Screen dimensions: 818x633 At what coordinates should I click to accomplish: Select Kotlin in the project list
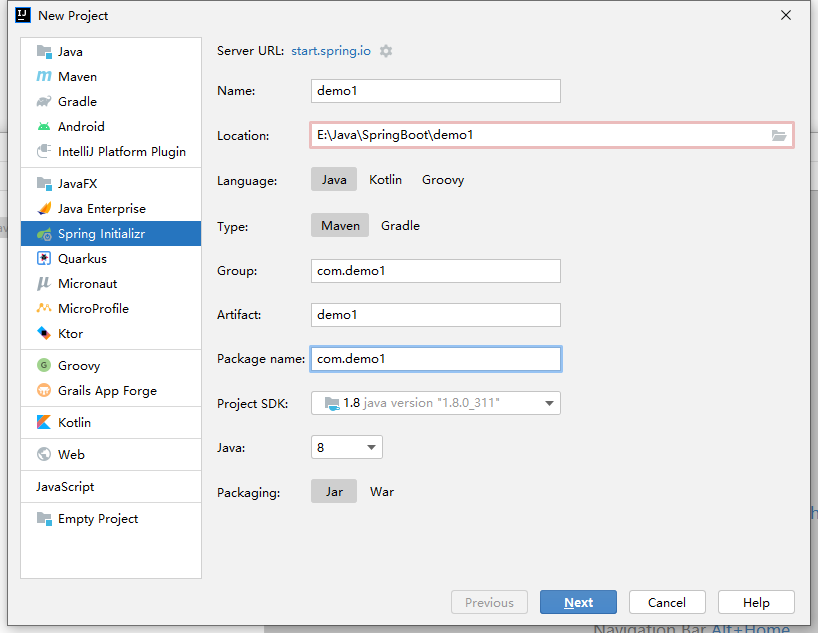pos(111,423)
